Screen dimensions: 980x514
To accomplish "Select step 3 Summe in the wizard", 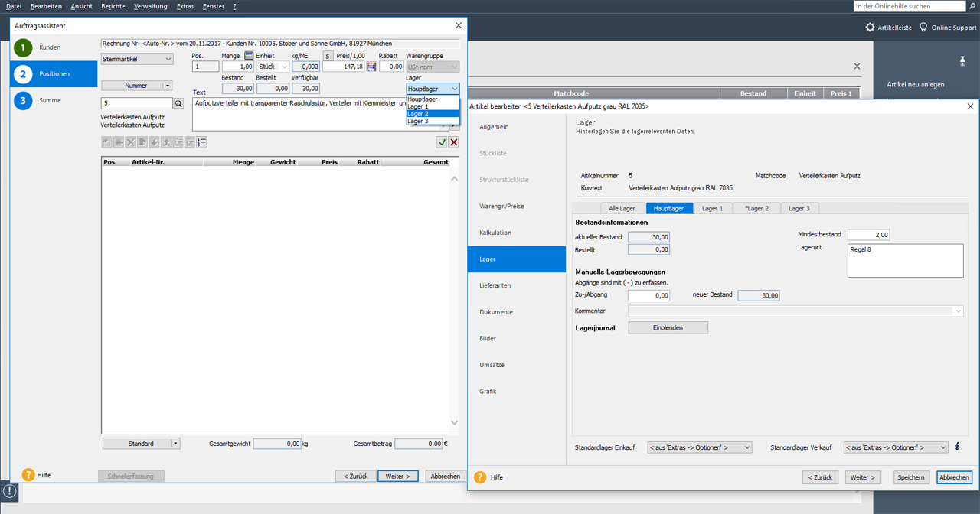I will (54, 100).
